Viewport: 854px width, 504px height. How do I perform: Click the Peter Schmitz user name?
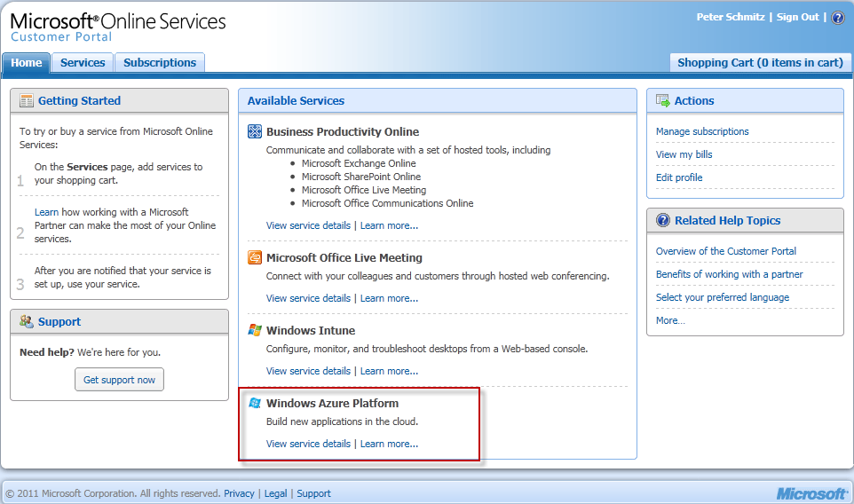[x=731, y=17]
